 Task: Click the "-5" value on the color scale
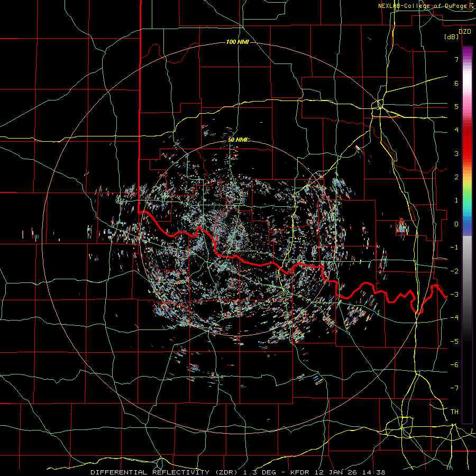pos(454,341)
